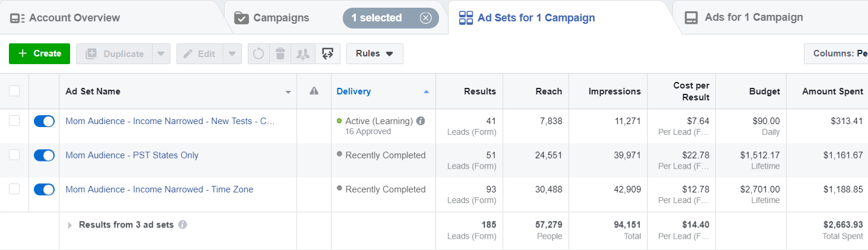Click the revert circular arrow icon
The height and width of the screenshot is (250, 868).
(x=258, y=54)
